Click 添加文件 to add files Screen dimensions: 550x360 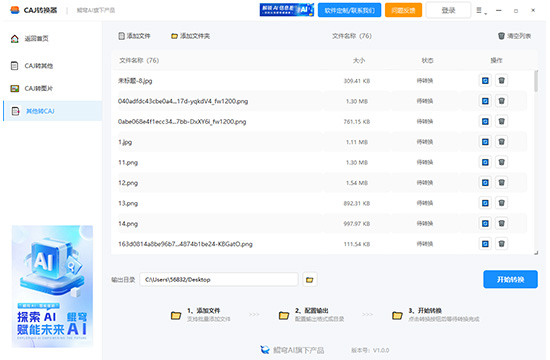coord(134,36)
